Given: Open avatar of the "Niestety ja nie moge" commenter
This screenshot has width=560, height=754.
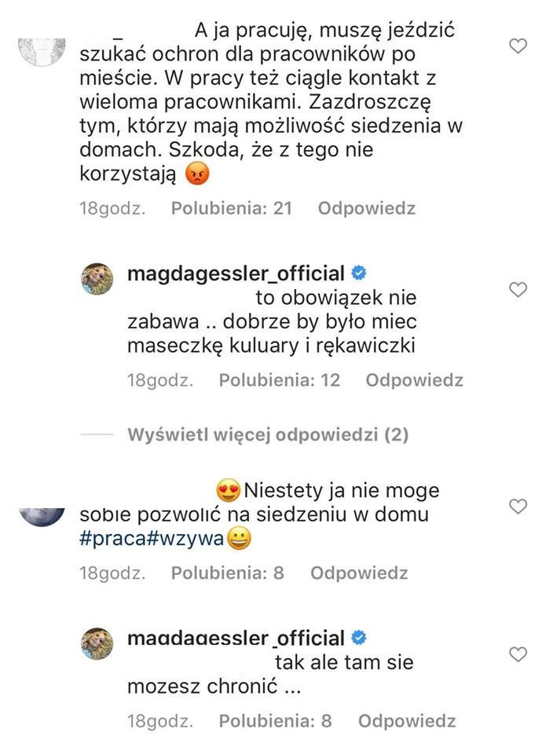Looking at the screenshot, I should [x=41, y=514].
